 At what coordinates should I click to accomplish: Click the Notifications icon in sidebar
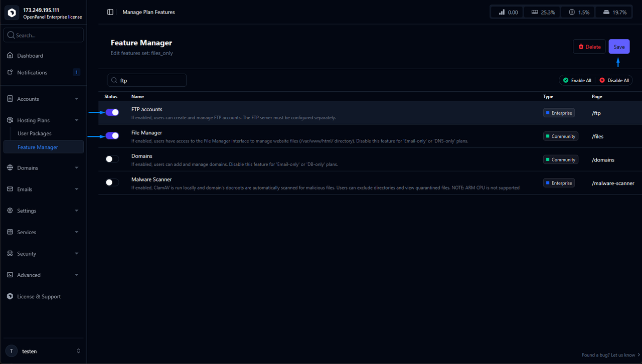click(10, 72)
